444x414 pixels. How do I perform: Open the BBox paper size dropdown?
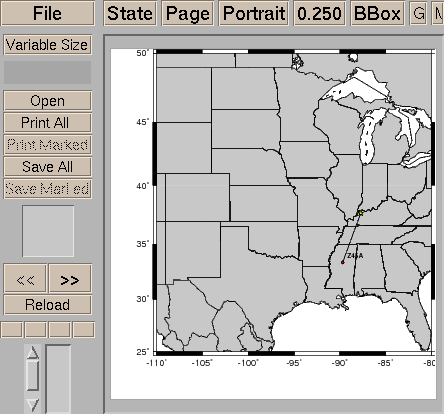point(377,13)
